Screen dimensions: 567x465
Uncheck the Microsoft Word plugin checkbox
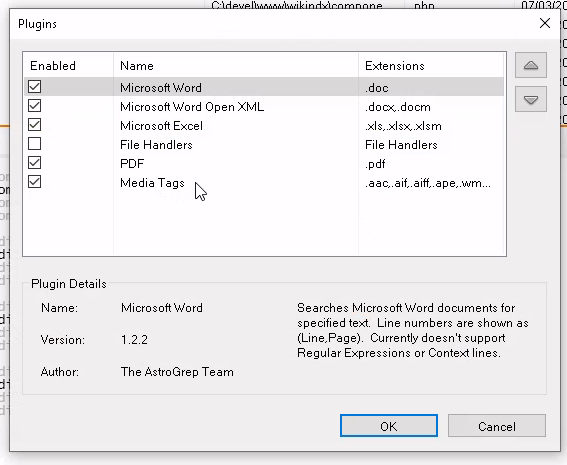[x=35, y=87]
